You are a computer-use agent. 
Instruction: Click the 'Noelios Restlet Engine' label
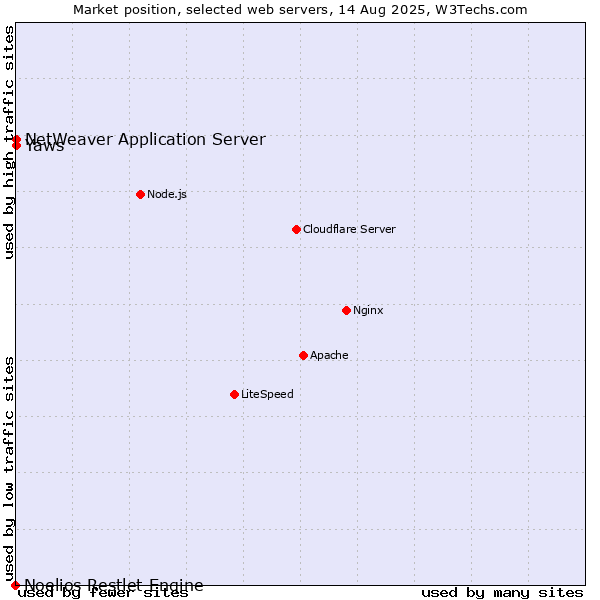[x=114, y=585]
